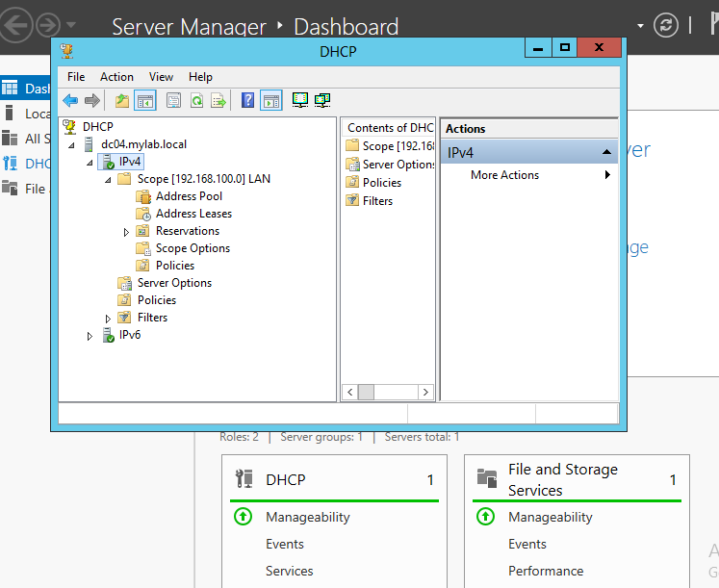Click the Refresh toolbar icon
The height and width of the screenshot is (588, 719).
click(x=196, y=100)
